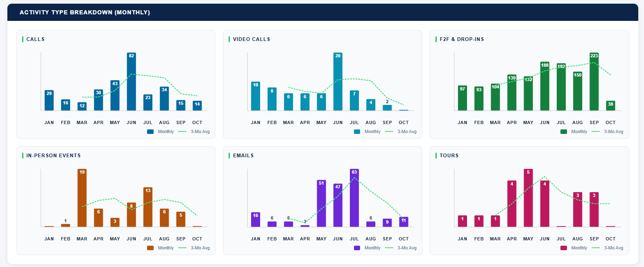Click the MAR axis label in In-Person Events chart
The image size is (644, 267).
[82, 239]
